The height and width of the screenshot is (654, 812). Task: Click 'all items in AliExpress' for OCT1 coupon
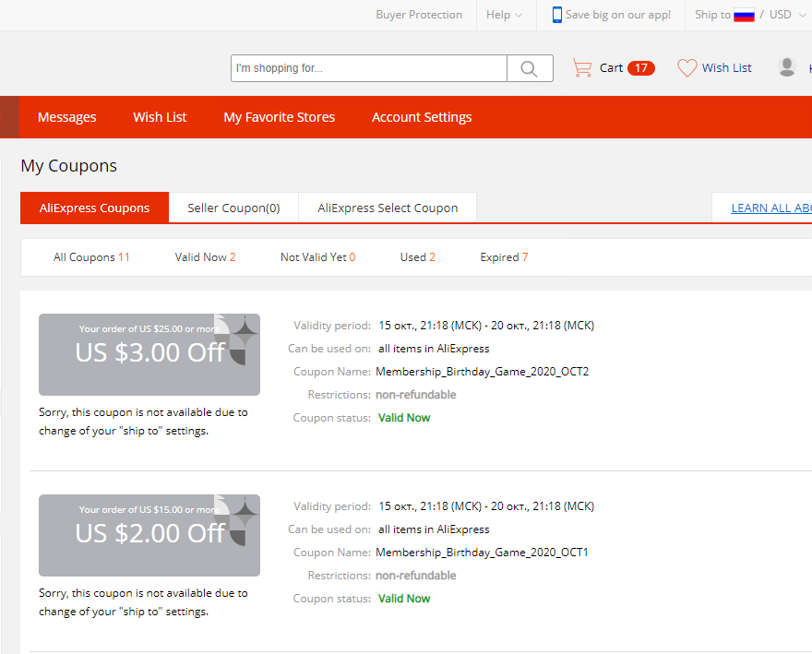coord(434,529)
